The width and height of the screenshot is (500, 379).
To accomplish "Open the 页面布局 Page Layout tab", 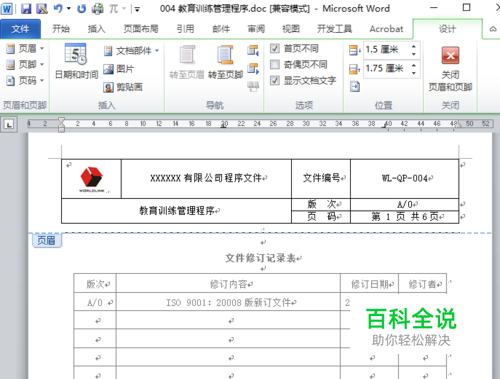I will [x=141, y=29].
